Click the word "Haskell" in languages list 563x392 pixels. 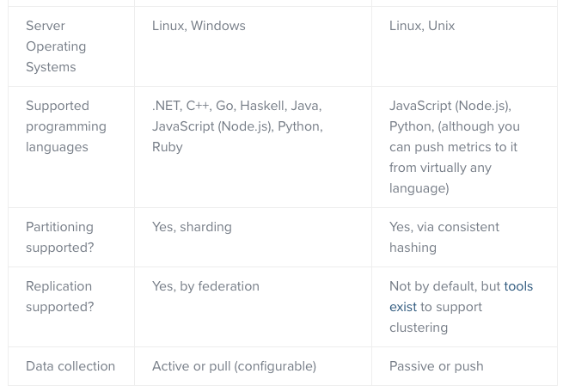tap(262, 106)
